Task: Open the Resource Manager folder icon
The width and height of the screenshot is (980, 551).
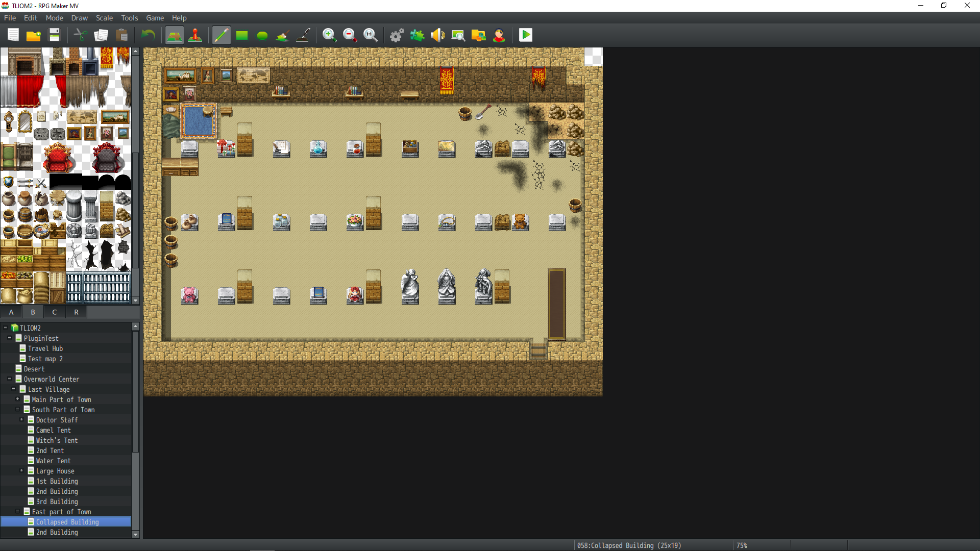Action: [x=479, y=35]
